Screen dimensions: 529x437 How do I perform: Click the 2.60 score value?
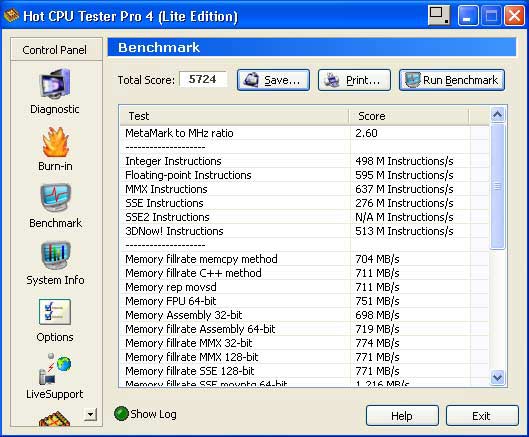tap(366, 133)
